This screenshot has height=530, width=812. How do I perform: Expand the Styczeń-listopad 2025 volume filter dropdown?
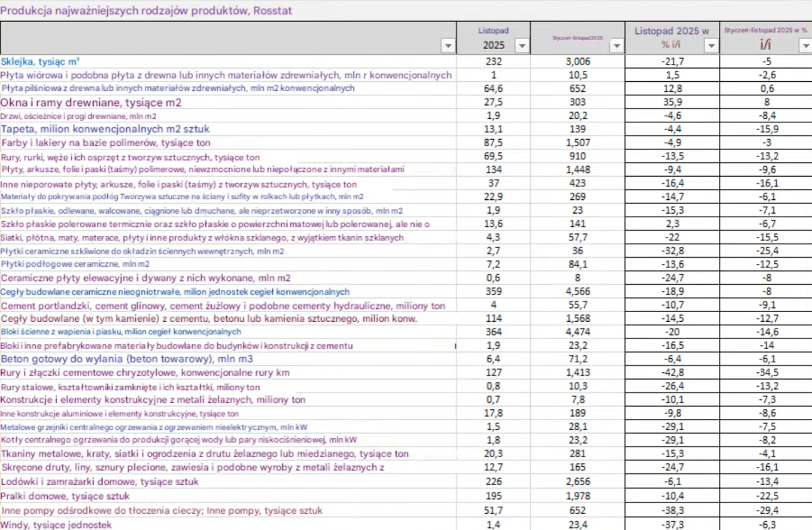(x=616, y=46)
